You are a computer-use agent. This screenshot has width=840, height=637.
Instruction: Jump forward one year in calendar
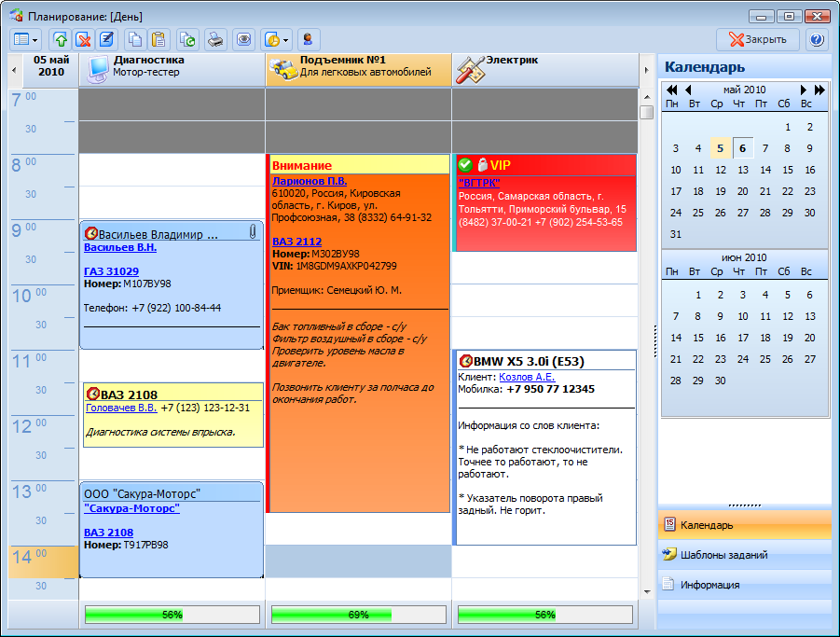[x=819, y=90]
